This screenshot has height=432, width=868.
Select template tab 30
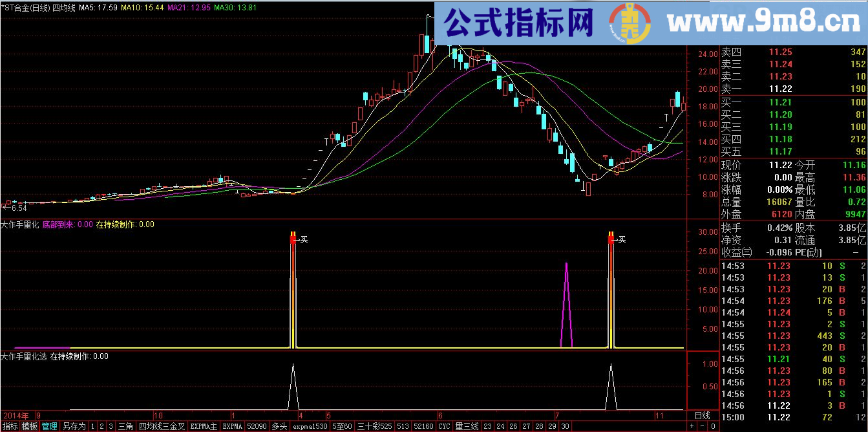tap(565, 427)
